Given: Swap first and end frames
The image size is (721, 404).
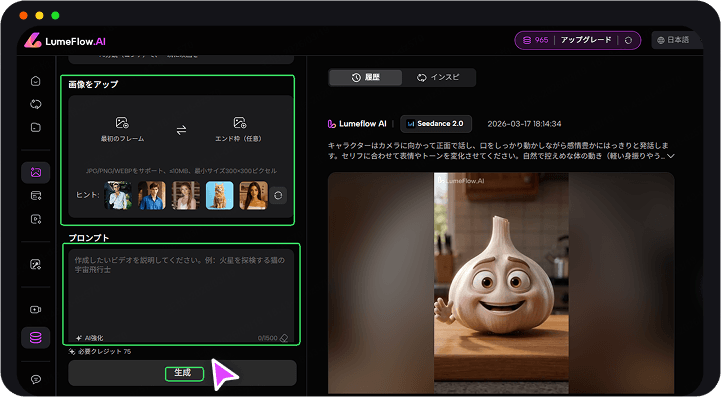Looking at the screenshot, I should 181,130.
